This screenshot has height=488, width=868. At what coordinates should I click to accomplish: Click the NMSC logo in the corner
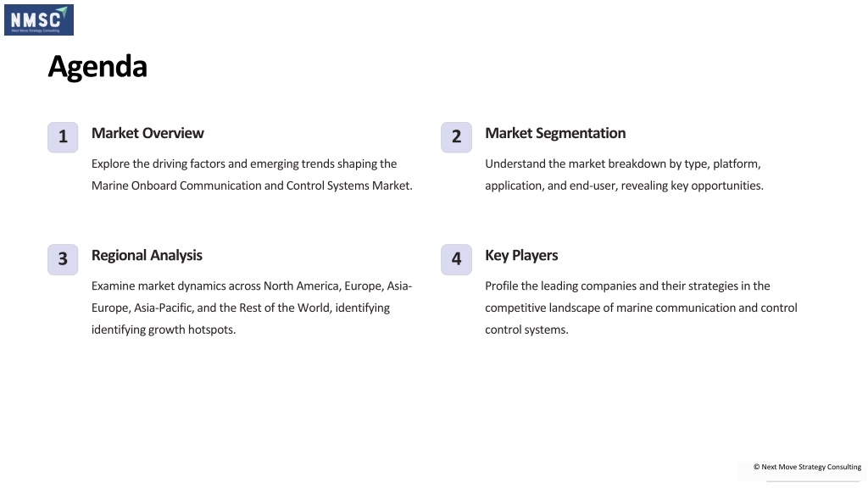pyautogui.click(x=39, y=20)
